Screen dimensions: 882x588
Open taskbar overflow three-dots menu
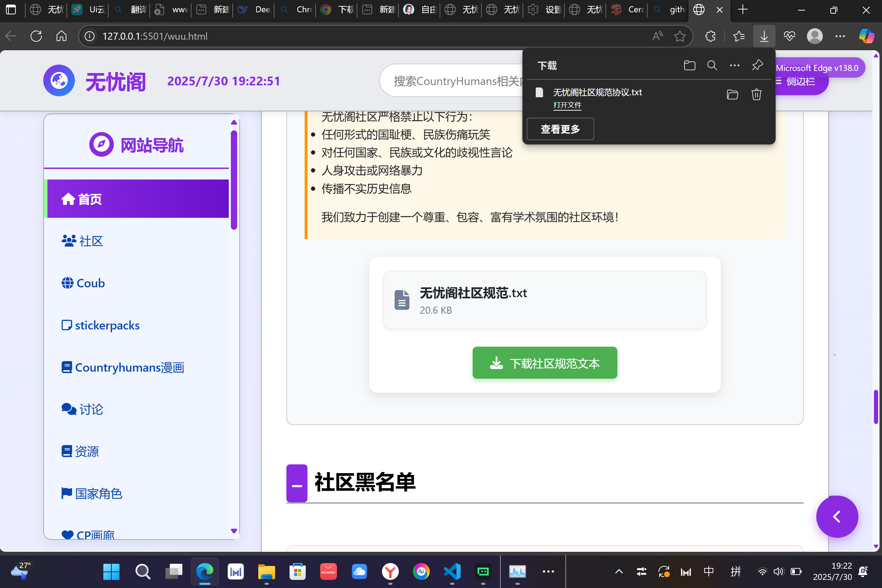click(x=548, y=571)
